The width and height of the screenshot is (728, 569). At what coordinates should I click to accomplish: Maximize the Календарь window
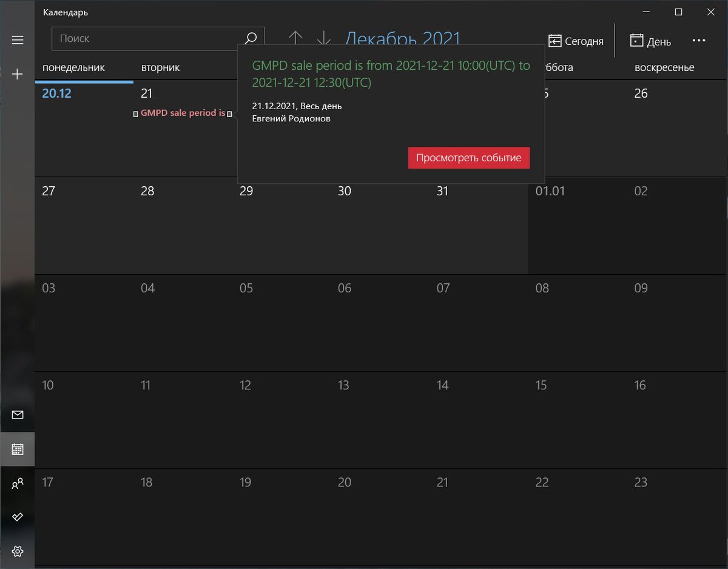click(679, 12)
